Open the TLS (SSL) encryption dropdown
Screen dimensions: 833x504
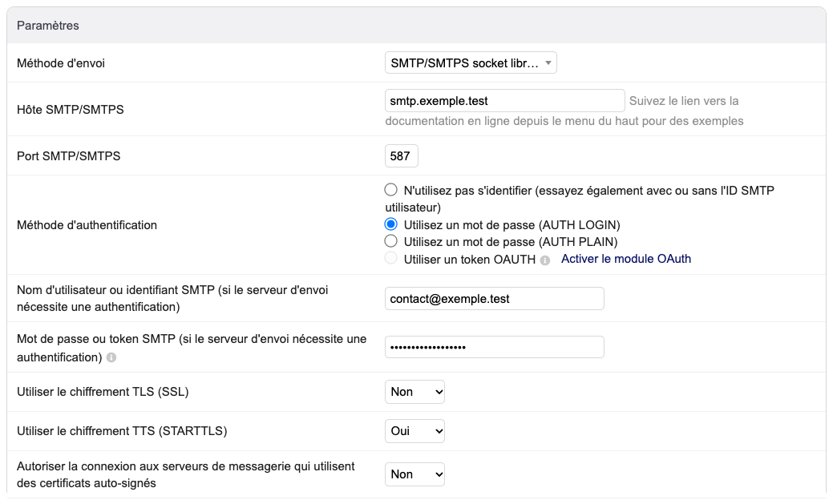tap(414, 392)
